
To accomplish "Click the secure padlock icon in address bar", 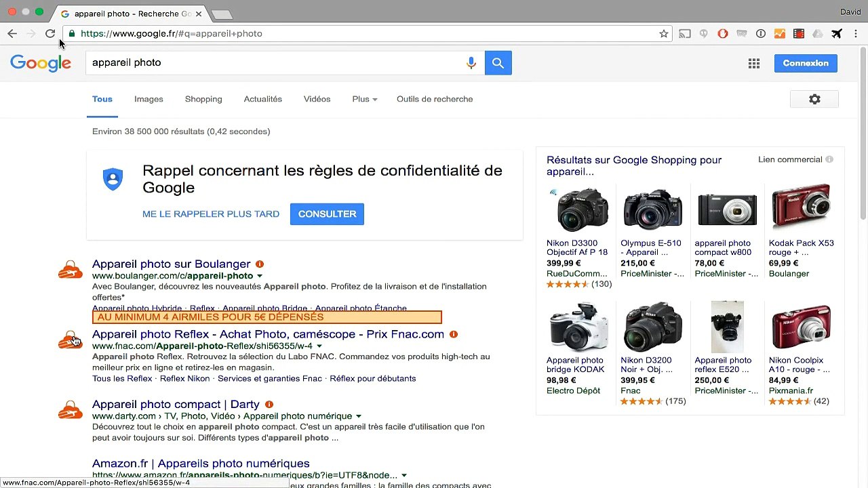I will pos(72,33).
